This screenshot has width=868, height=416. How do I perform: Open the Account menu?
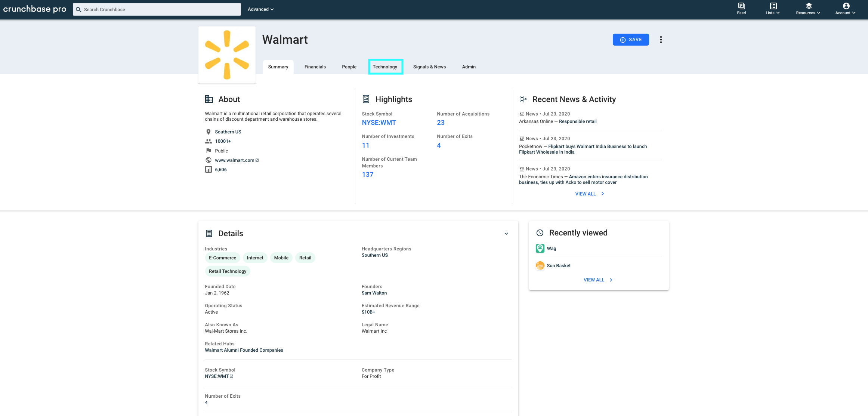(846, 9)
